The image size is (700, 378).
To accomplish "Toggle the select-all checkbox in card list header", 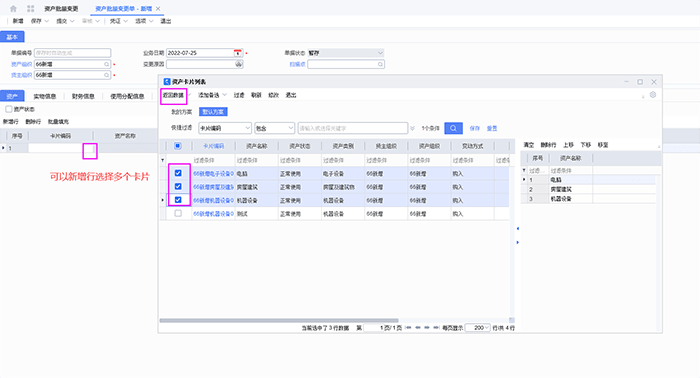I will point(178,146).
